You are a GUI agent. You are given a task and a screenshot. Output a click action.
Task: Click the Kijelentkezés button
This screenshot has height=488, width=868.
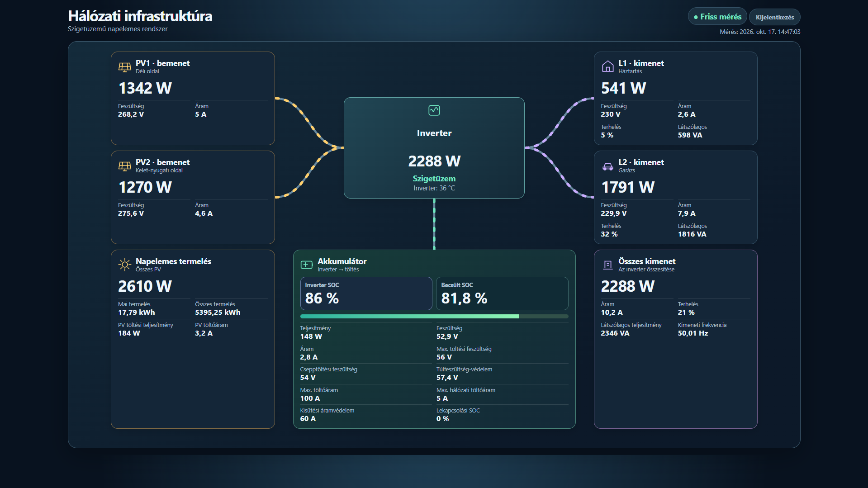tap(775, 17)
